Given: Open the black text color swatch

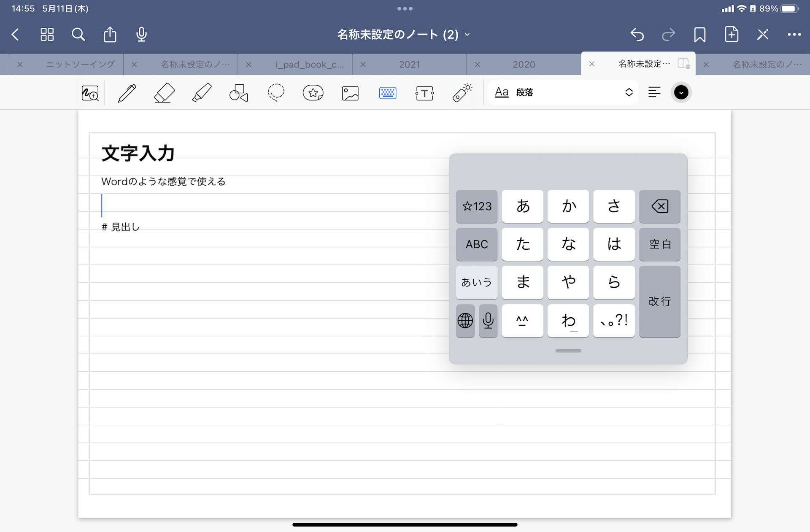Looking at the screenshot, I should tap(681, 92).
